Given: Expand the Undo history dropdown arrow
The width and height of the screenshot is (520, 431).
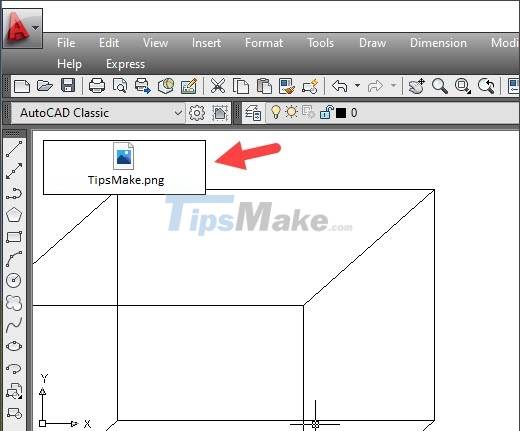Looking at the screenshot, I should coord(357,86).
